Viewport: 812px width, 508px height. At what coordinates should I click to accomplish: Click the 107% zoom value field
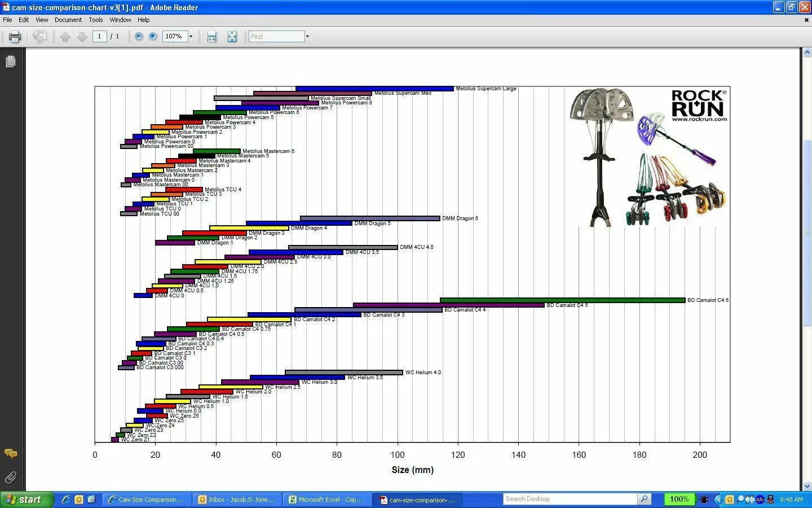tap(174, 37)
